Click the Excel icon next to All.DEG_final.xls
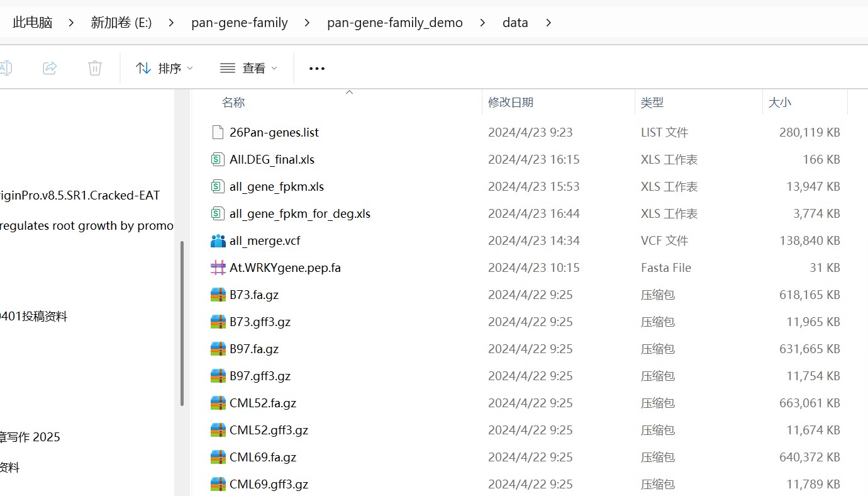Viewport: 868px width, 496px height. 218,159
